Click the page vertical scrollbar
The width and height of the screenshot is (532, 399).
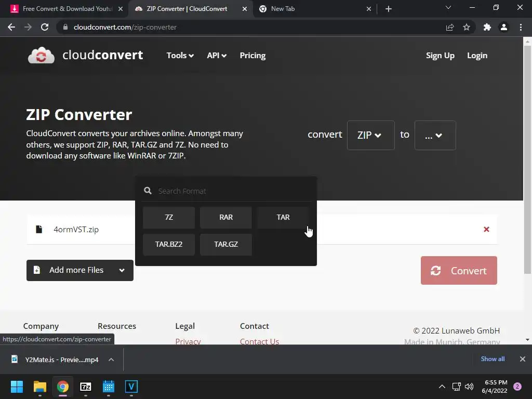527,159
